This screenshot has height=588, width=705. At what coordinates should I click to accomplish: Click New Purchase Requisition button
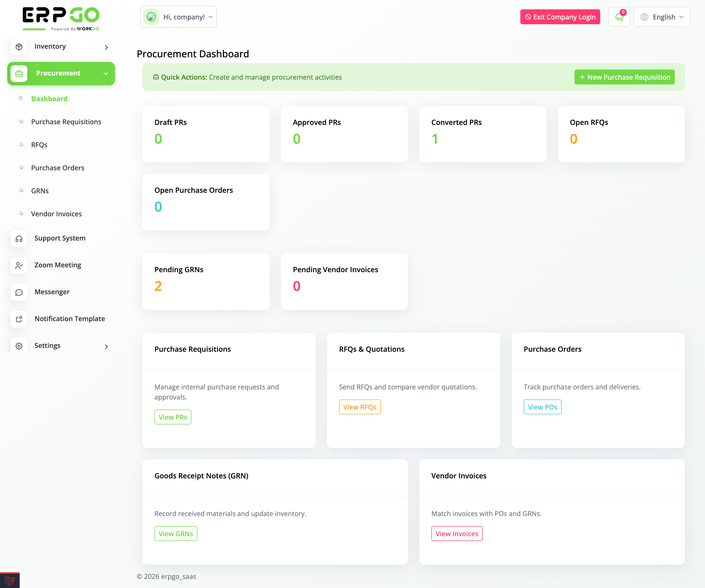pos(624,77)
